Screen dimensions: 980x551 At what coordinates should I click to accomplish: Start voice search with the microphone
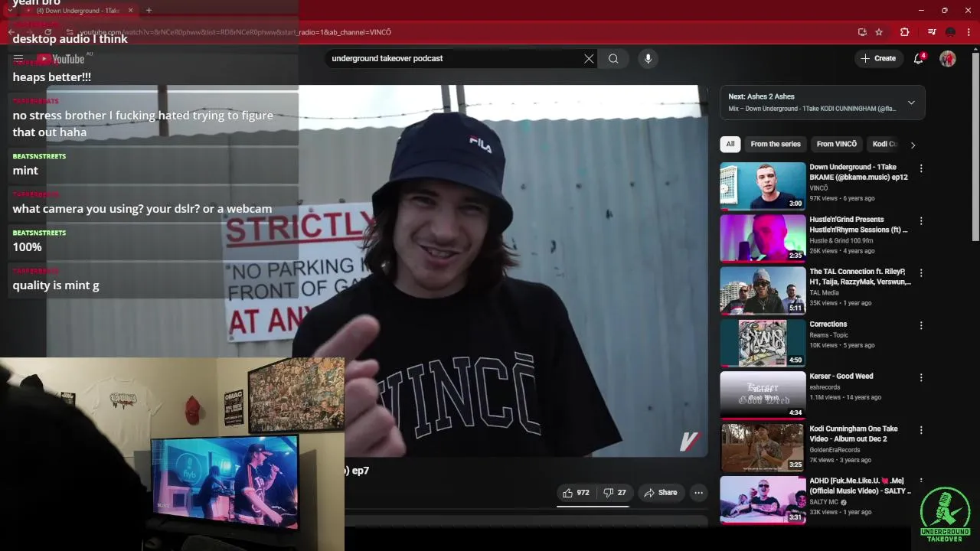point(648,59)
